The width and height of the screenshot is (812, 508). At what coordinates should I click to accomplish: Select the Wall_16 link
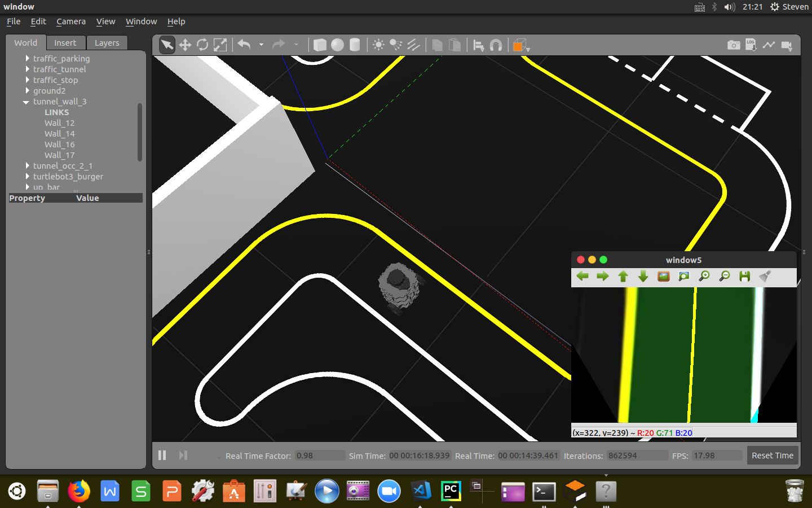point(59,144)
